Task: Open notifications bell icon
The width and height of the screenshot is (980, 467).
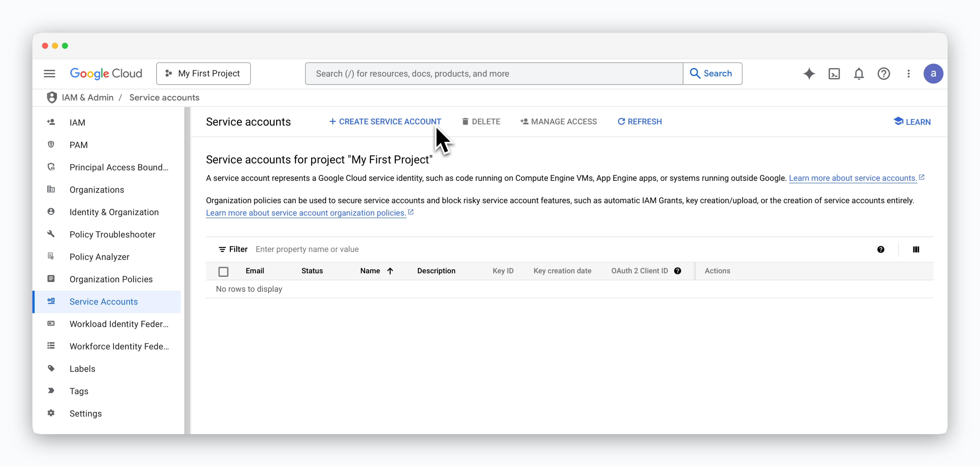Action: 859,74
